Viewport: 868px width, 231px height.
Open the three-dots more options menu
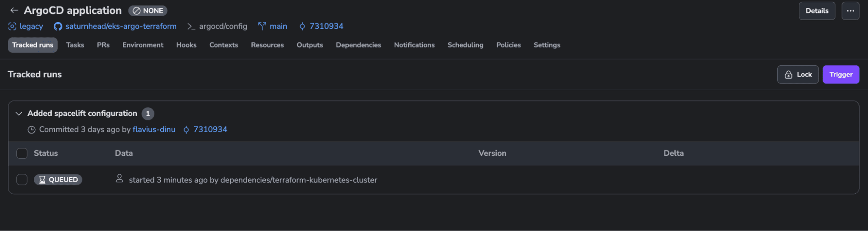click(x=850, y=11)
